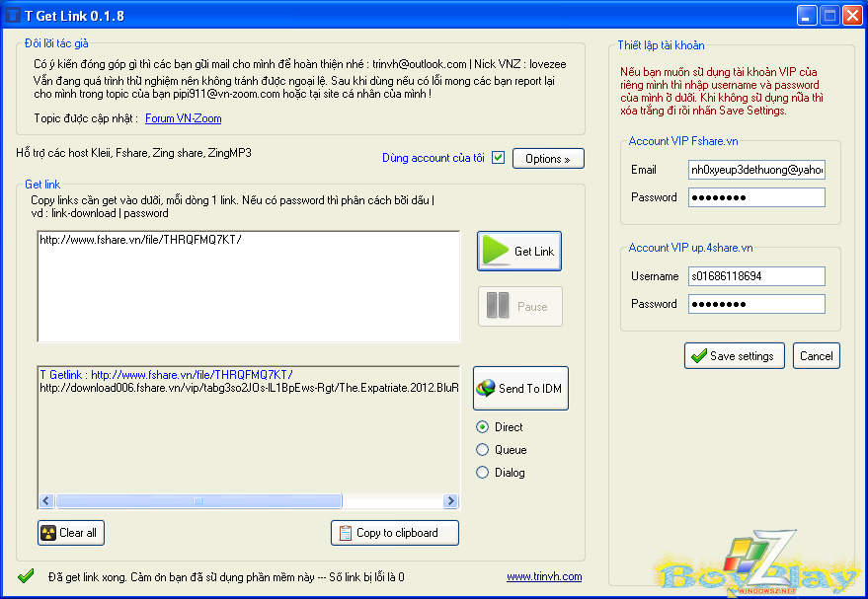Click the Fshare Password field
The image size is (868, 599).
(x=756, y=197)
